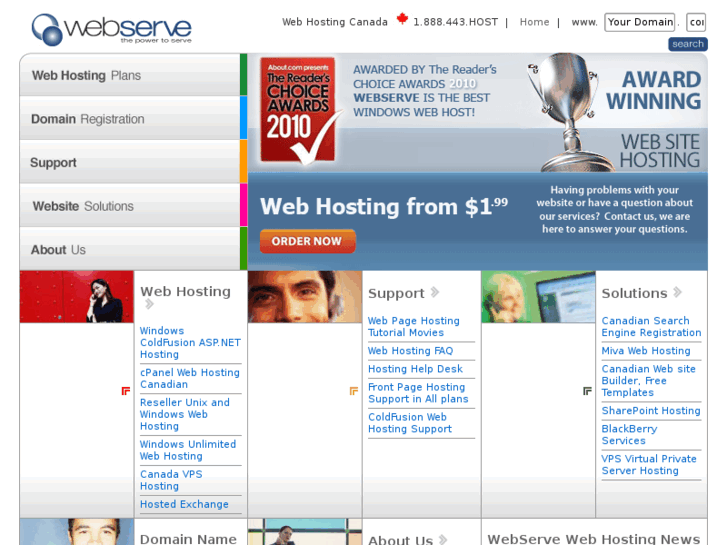Click the Your Domain input field
This screenshot has width=727, height=545.
click(639, 22)
